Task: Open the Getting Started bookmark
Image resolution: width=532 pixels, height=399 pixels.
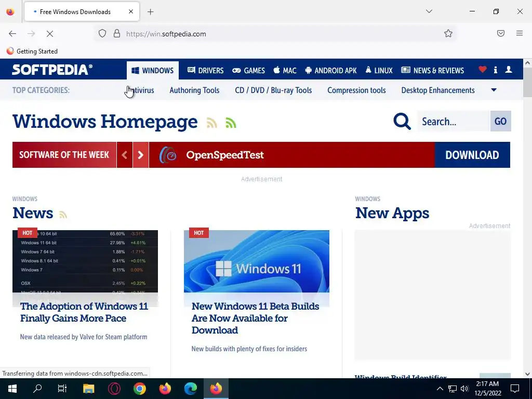Action: coord(32,51)
